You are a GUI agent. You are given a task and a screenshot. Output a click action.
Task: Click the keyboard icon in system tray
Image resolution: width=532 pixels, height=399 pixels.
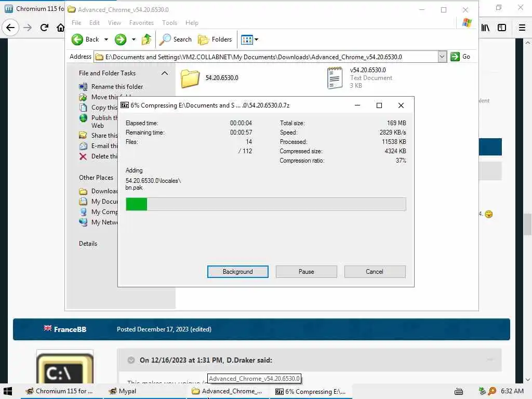459,392
